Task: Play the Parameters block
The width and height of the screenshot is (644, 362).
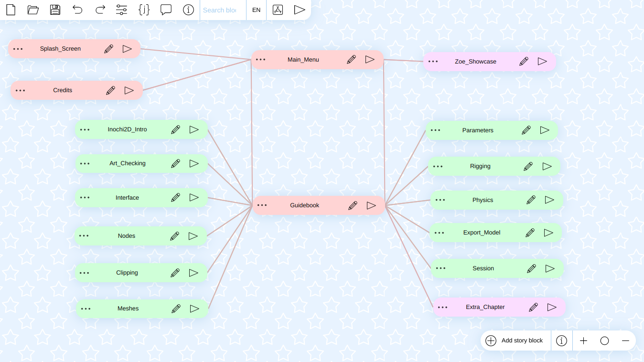Action: tap(545, 130)
